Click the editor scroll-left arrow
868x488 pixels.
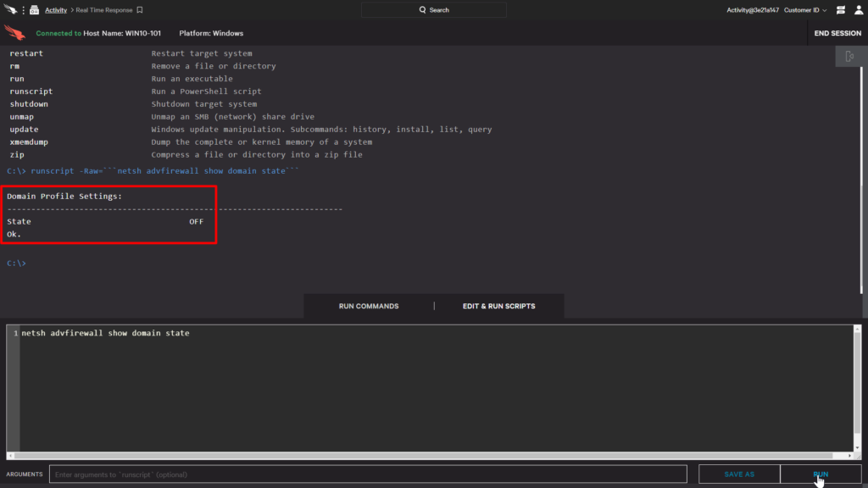click(10, 456)
